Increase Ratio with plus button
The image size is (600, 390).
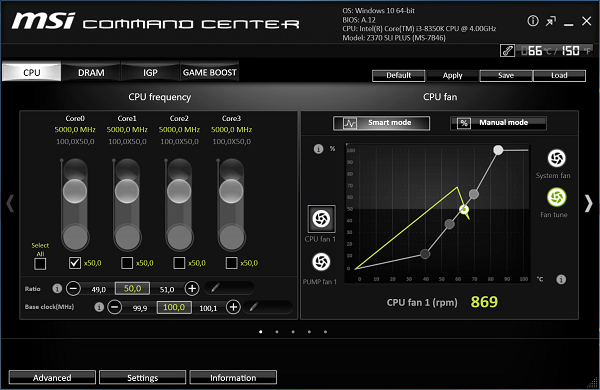192,288
